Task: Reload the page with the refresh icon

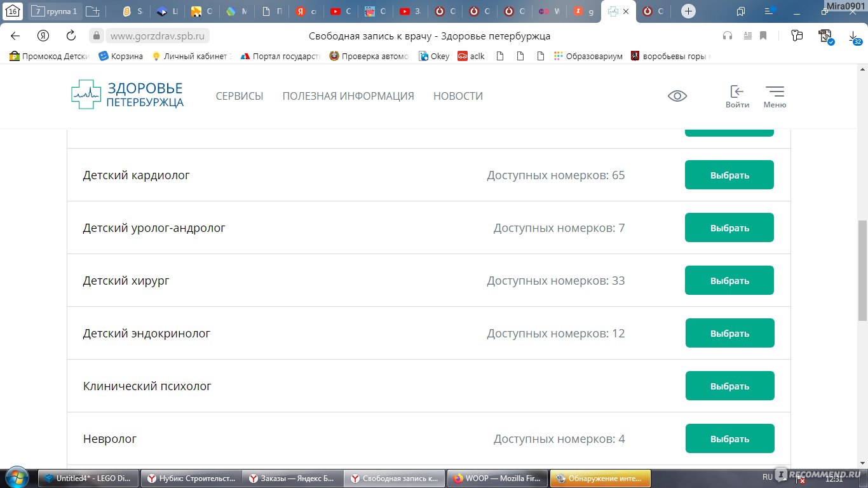Action: point(71,36)
